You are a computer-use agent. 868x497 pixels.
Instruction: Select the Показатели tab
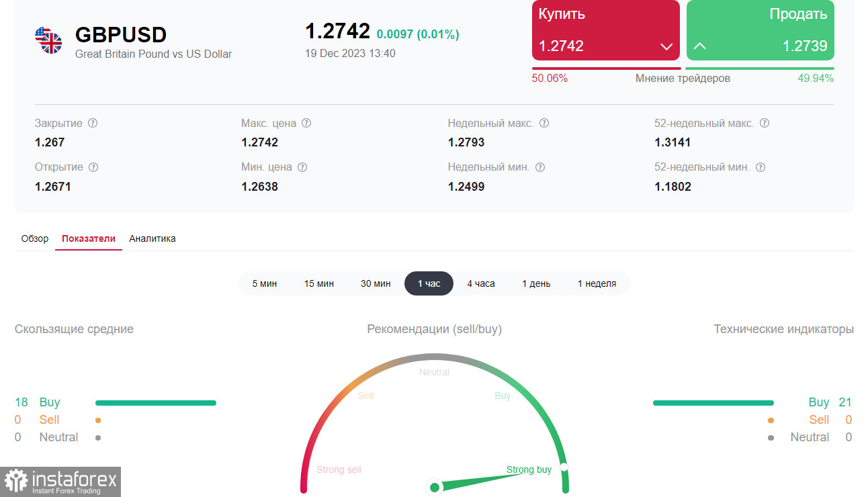pos(89,238)
